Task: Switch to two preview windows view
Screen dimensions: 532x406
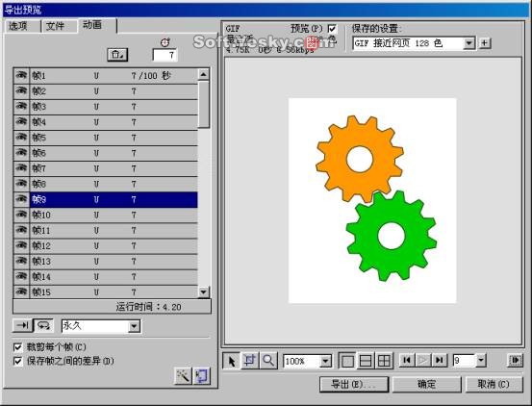Action: point(366,361)
